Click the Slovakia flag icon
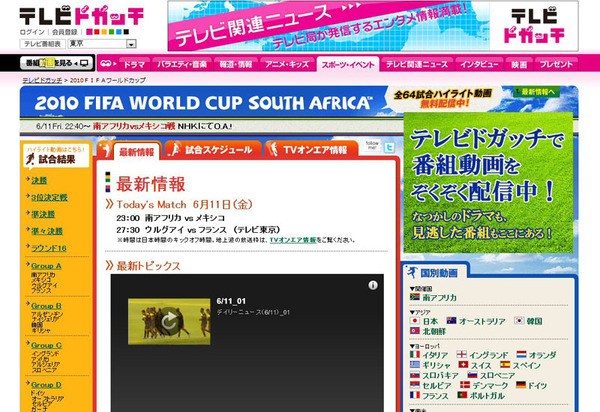The image size is (600, 412). point(415,375)
